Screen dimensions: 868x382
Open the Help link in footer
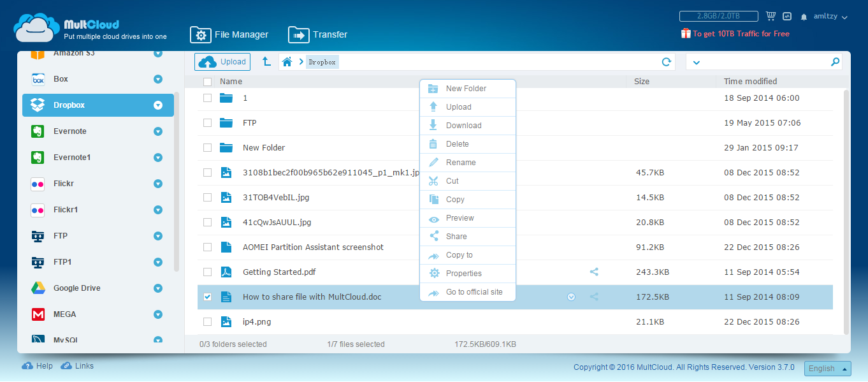[x=38, y=366]
